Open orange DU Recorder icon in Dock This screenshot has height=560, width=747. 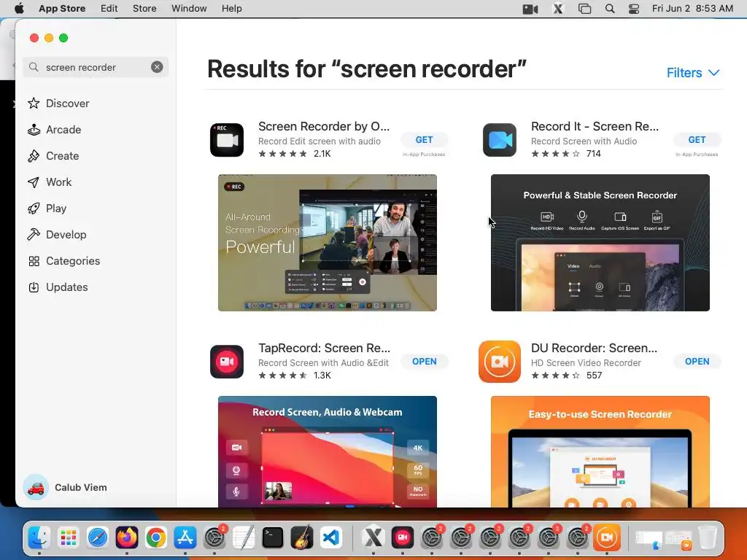[606, 537]
